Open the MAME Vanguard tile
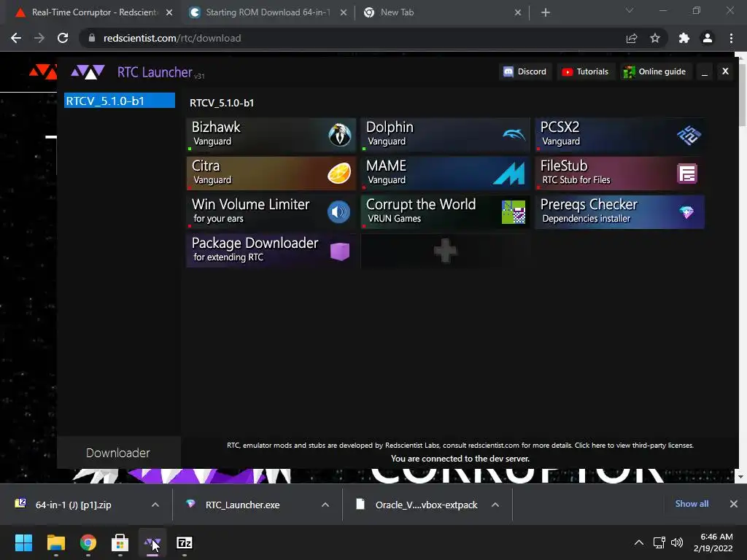Screen dimensions: 747x560 pyautogui.click(x=446, y=174)
